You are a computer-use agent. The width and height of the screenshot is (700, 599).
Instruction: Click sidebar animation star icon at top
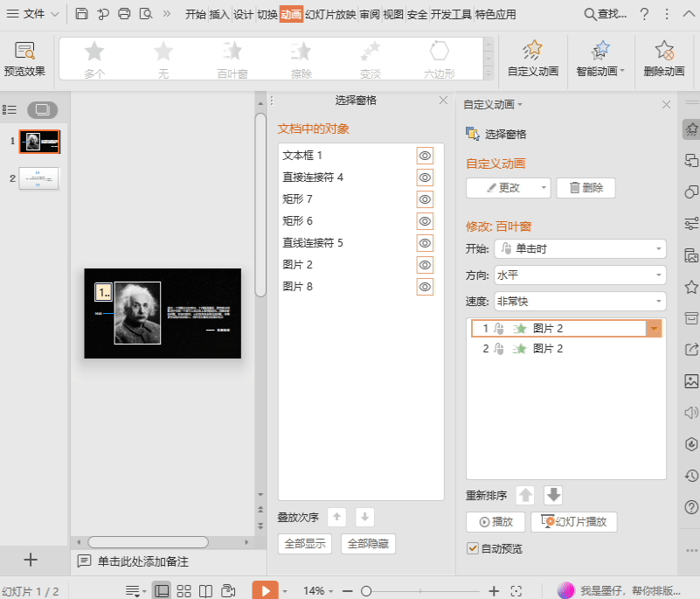click(691, 129)
